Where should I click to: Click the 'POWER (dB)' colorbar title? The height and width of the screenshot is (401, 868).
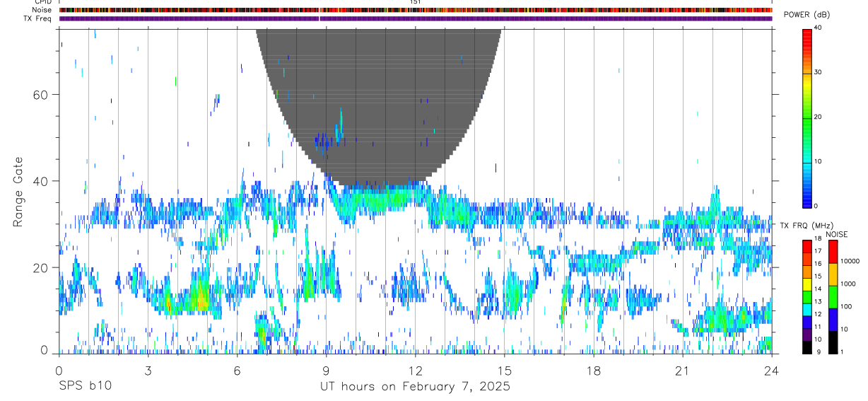807,14
